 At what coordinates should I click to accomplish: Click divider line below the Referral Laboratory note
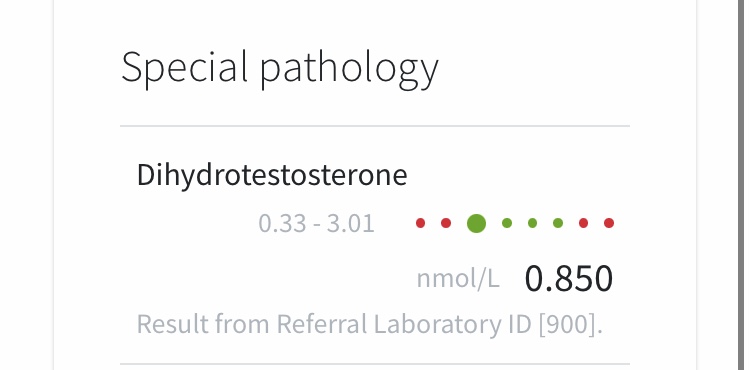375,364
